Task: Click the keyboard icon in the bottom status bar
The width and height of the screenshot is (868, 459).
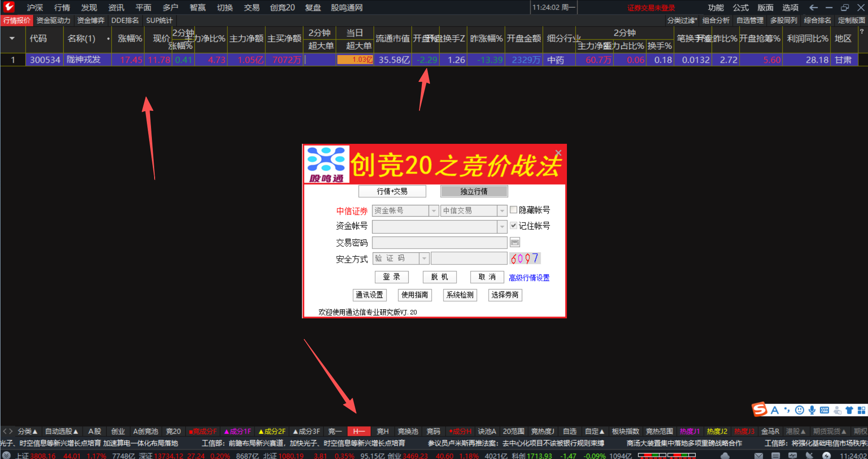Action: (x=776, y=455)
